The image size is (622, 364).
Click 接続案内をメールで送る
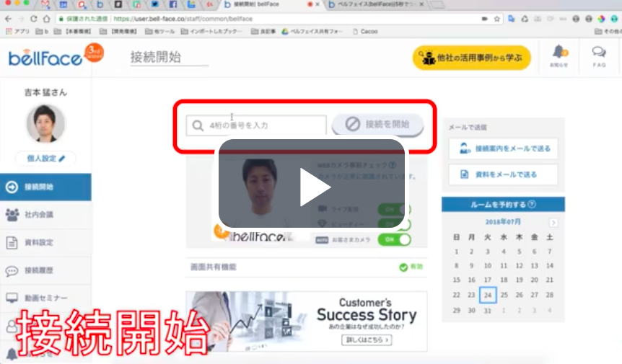(x=503, y=148)
